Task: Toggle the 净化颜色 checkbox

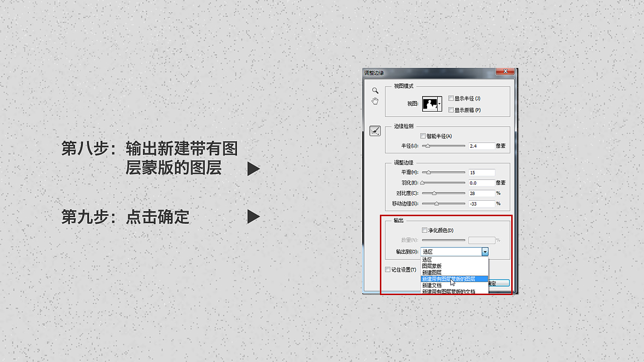Action: pyautogui.click(x=424, y=230)
